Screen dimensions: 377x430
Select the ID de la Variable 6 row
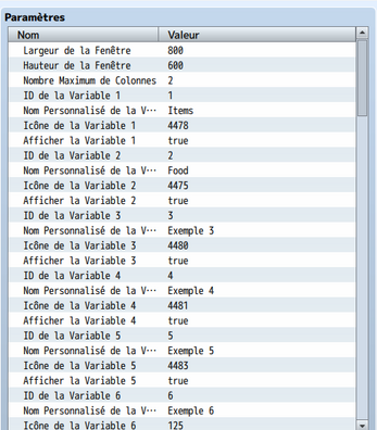point(182,395)
